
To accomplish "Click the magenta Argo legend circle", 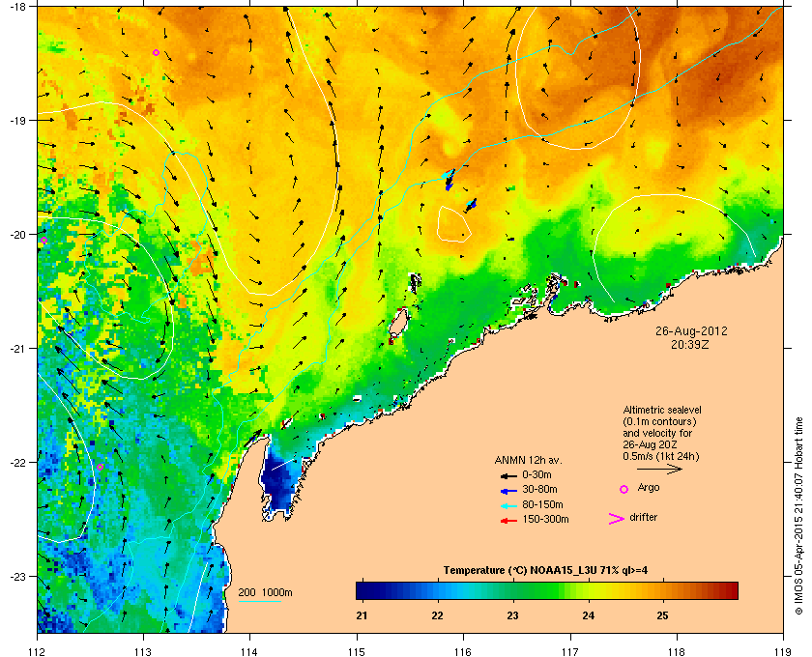I will tap(624, 489).
